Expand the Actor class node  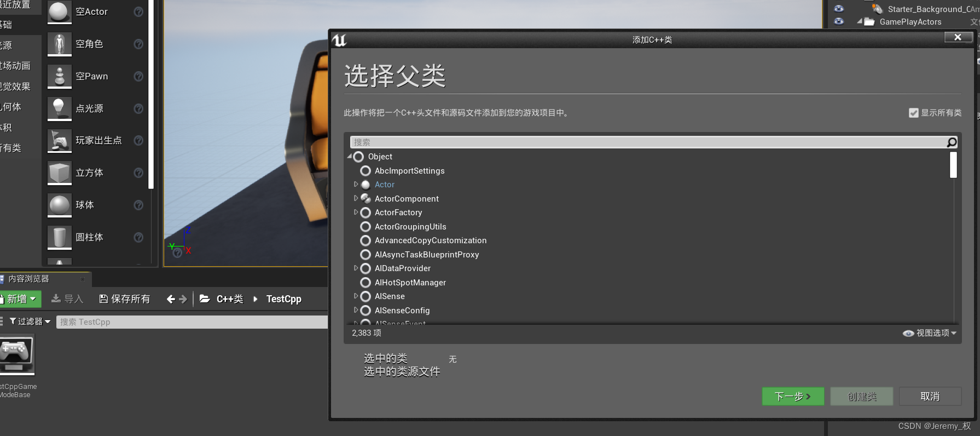pyautogui.click(x=356, y=185)
